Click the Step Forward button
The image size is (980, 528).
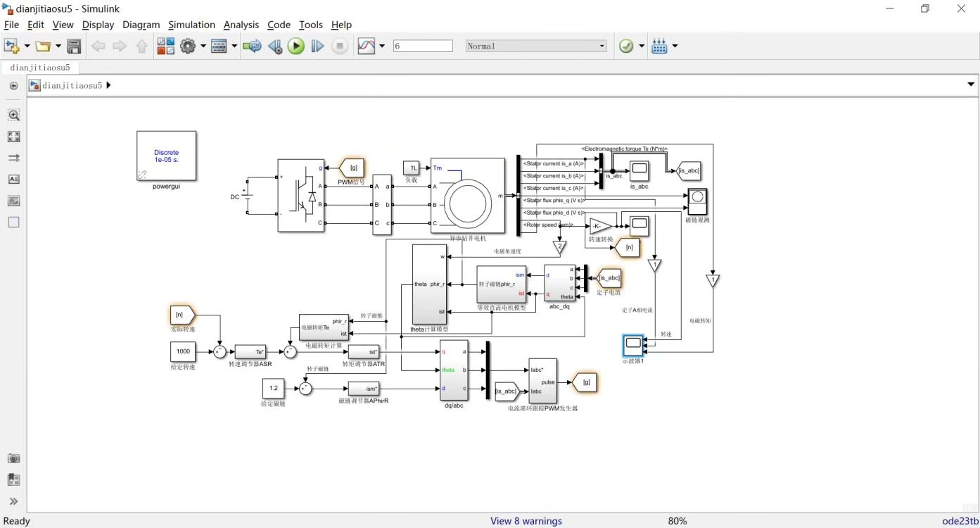(x=318, y=46)
